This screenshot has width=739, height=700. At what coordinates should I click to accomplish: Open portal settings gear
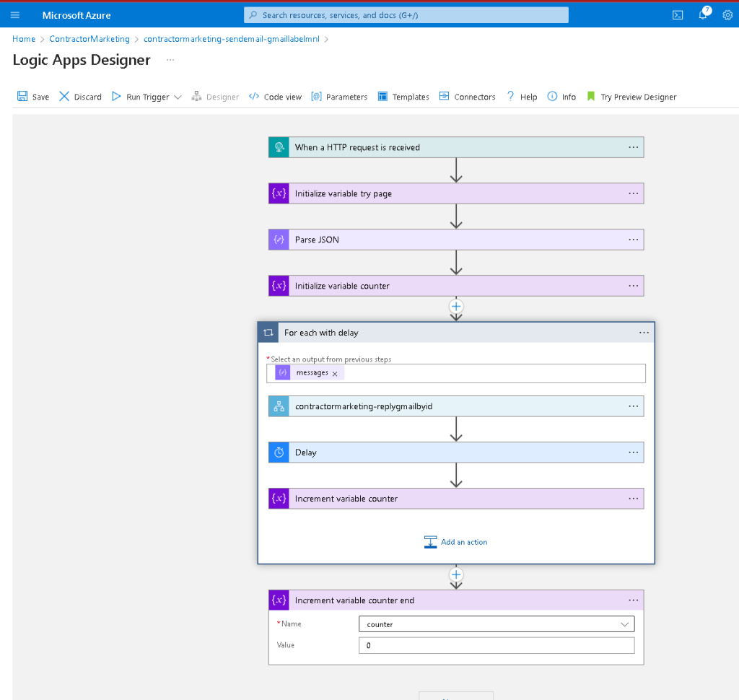click(x=727, y=15)
